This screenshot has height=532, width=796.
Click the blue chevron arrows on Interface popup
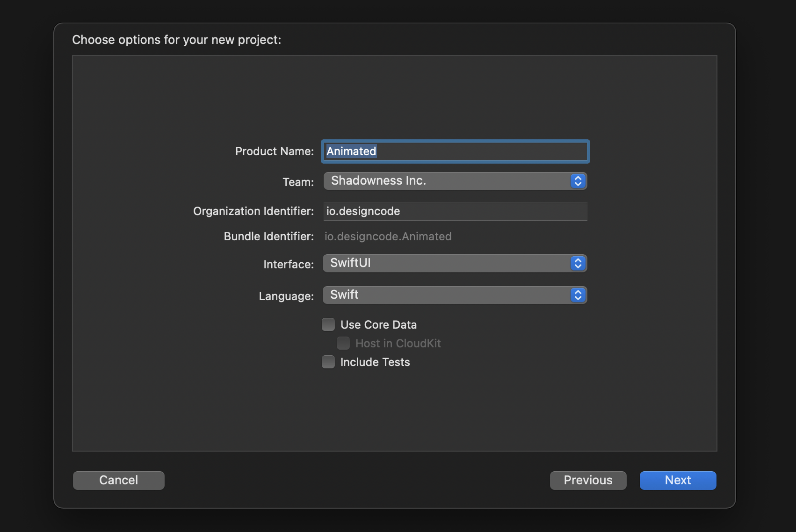(x=578, y=263)
